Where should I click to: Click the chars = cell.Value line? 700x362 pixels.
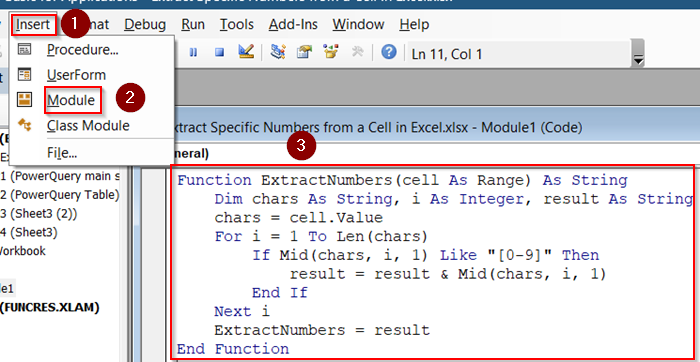click(x=299, y=218)
